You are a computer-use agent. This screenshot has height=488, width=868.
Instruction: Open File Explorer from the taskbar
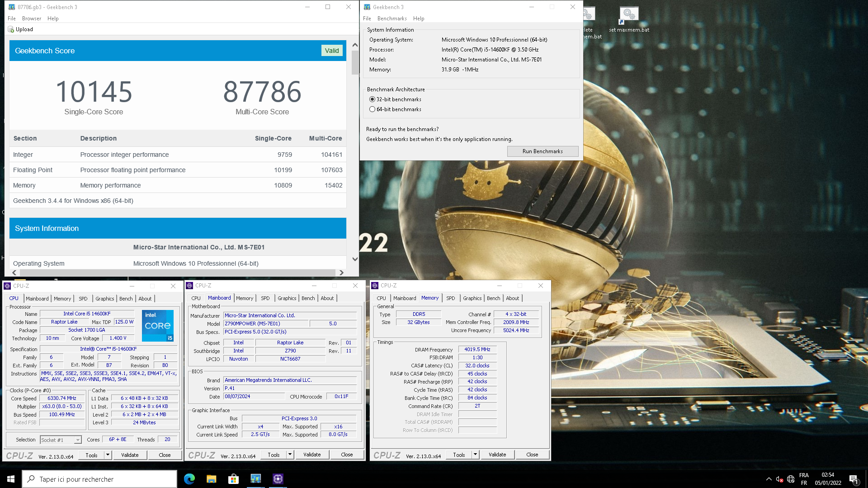pyautogui.click(x=212, y=479)
